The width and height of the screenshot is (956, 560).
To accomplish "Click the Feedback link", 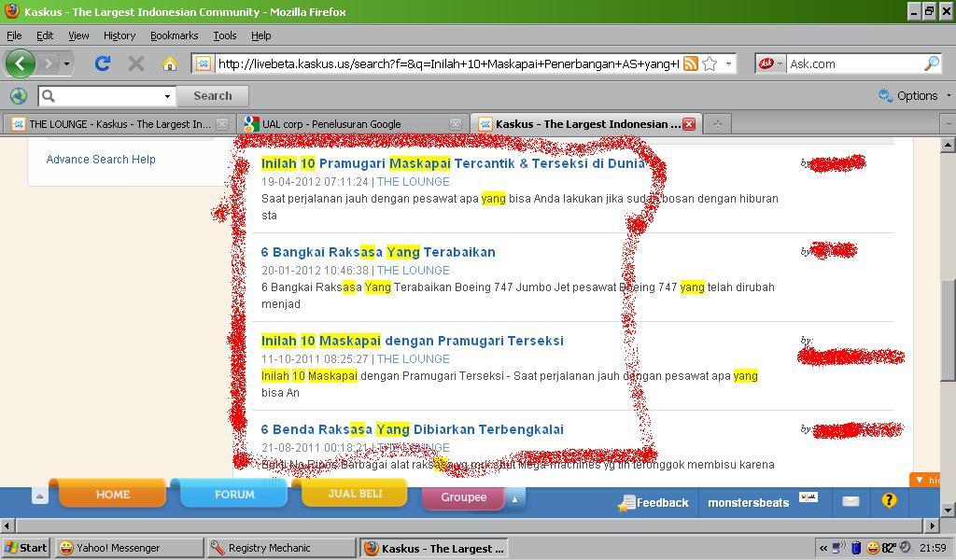I will tap(654, 503).
